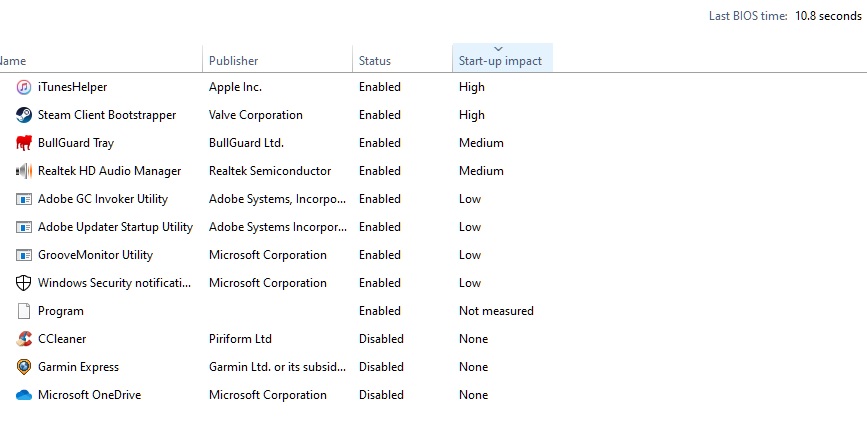Select the Realtek HD Audio Manager name
The height and width of the screenshot is (427, 867).
click(x=109, y=171)
